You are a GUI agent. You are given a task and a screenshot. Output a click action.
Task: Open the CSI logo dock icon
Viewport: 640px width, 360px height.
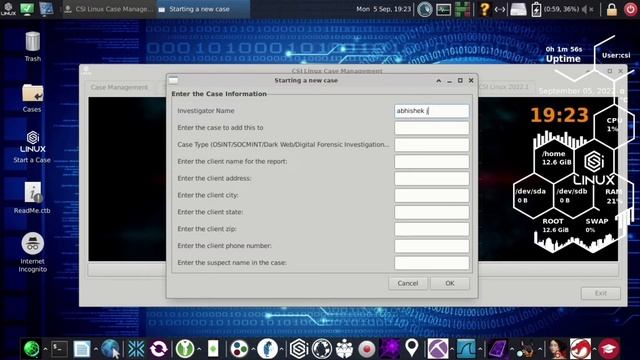point(299,349)
